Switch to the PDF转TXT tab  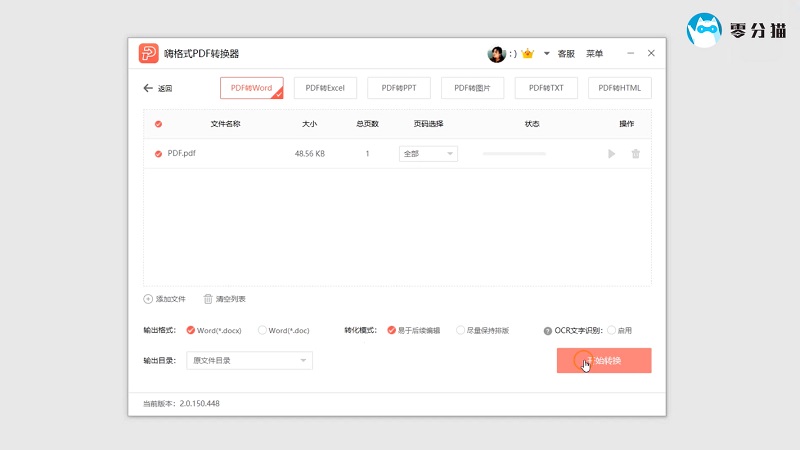pyautogui.click(x=546, y=88)
